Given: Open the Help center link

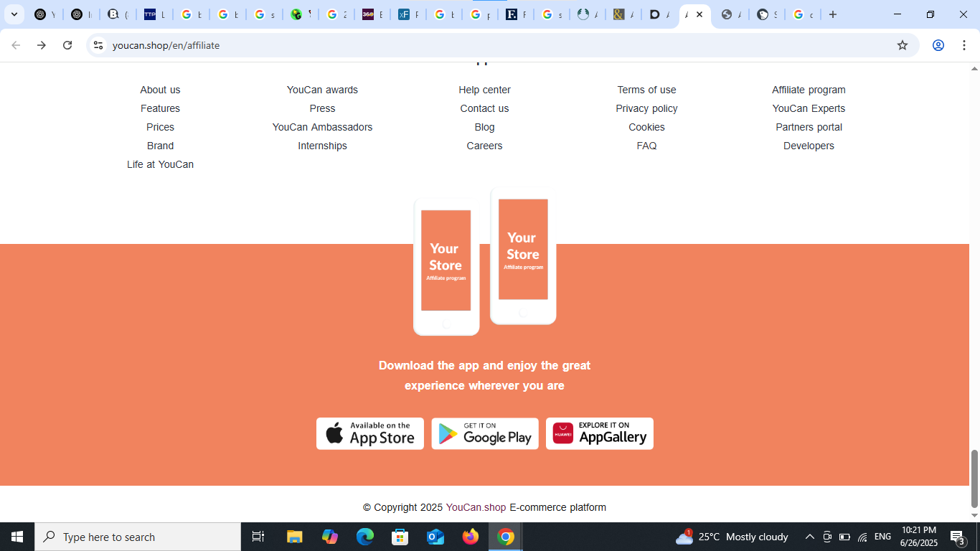Looking at the screenshot, I should pos(484,90).
